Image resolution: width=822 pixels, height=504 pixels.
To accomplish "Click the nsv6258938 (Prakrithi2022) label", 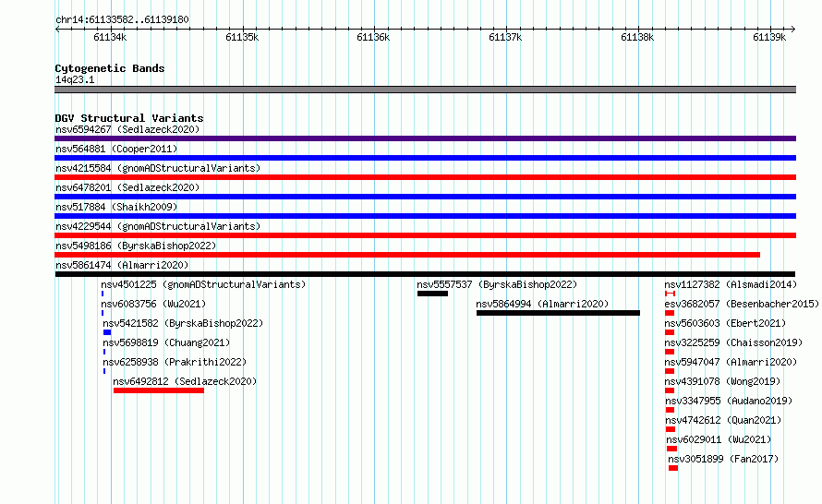I will [175, 362].
